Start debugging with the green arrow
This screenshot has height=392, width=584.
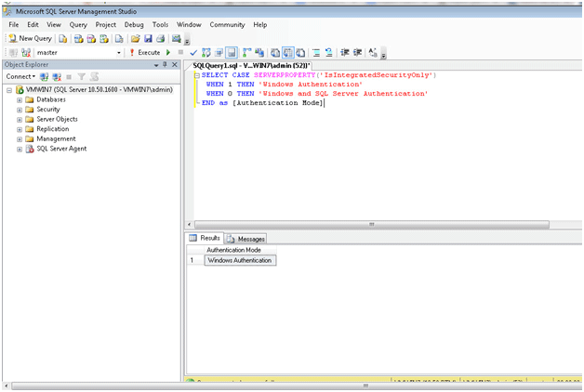point(168,52)
